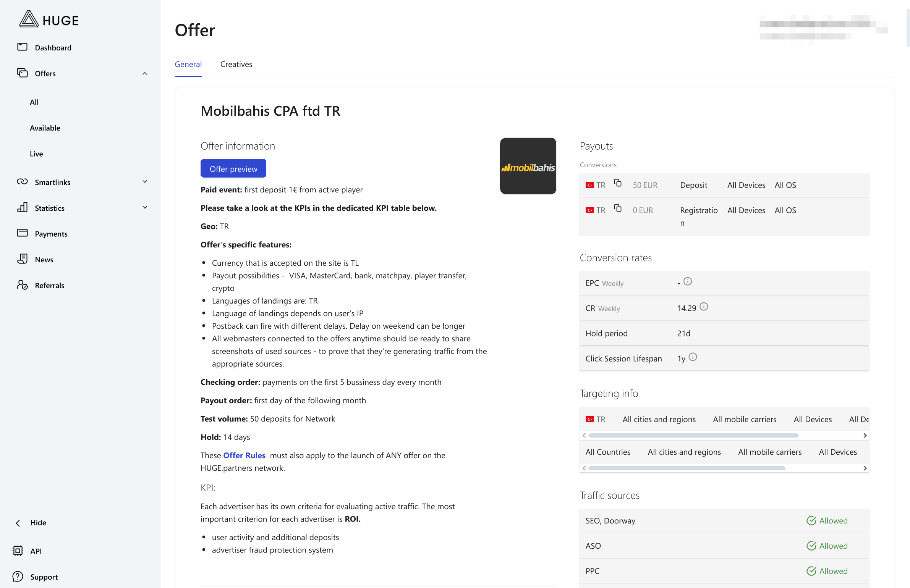Click the info icon next to EPC Weekly

(688, 281)
